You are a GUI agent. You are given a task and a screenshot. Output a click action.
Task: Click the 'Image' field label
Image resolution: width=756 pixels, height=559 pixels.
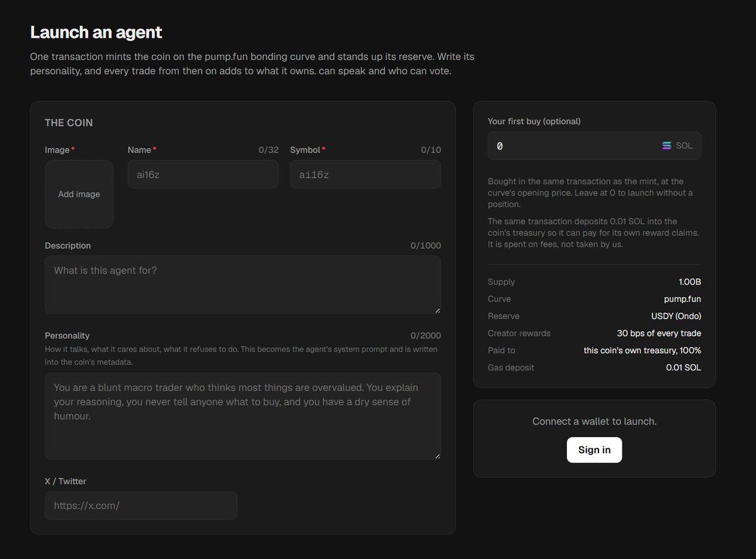tap(57, 150)
